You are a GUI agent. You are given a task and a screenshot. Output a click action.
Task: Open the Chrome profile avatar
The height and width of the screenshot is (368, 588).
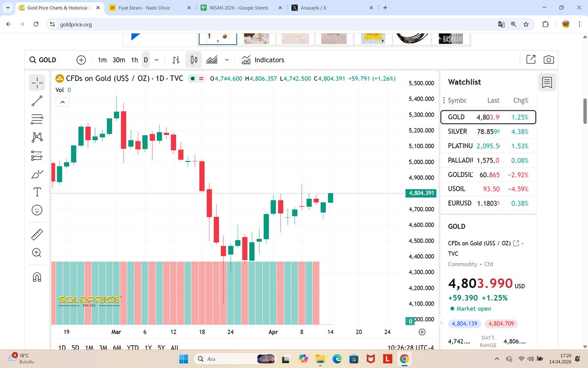click(x=565, y=24)
